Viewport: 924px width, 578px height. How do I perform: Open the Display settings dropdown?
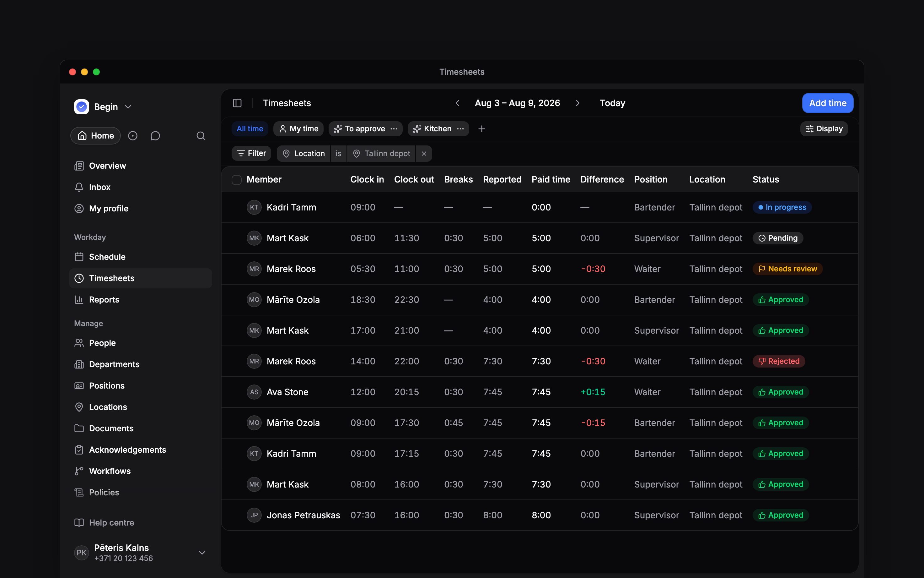824,129
